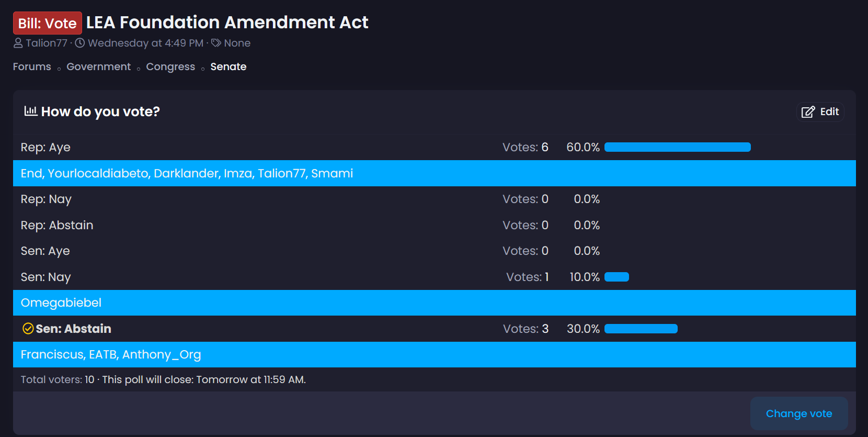Image resolution: width=868 pixels, height=437 pixels.
Task: Open author Talion77's profile
Action: 47,43
